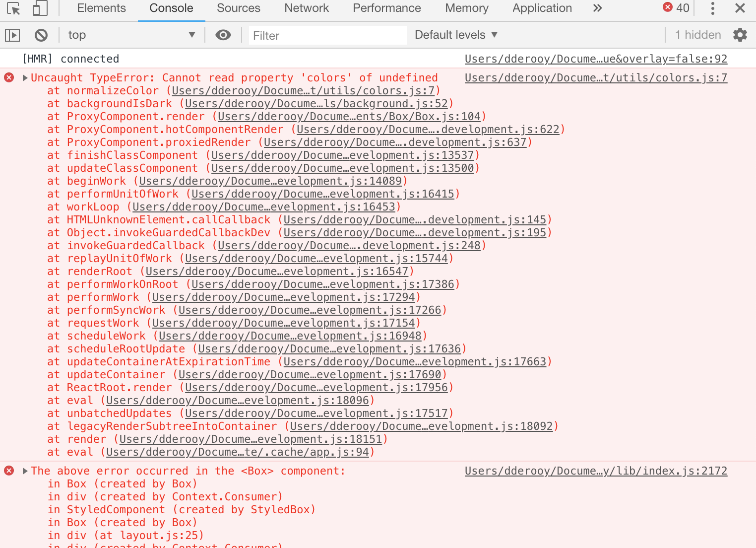Screen dimensions: 756x548
Task: Open replayUnitOfWork js:15744 link
Action: coord(316,258)
